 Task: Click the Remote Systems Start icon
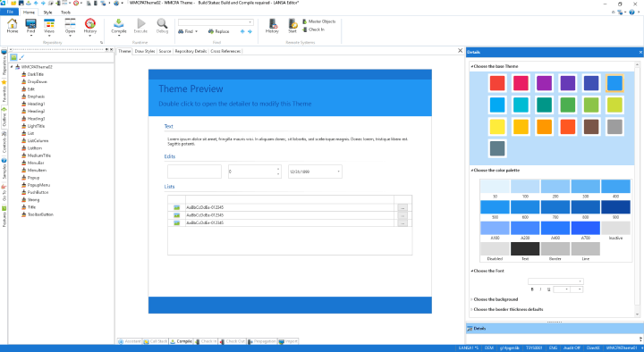tap(292, 26)
